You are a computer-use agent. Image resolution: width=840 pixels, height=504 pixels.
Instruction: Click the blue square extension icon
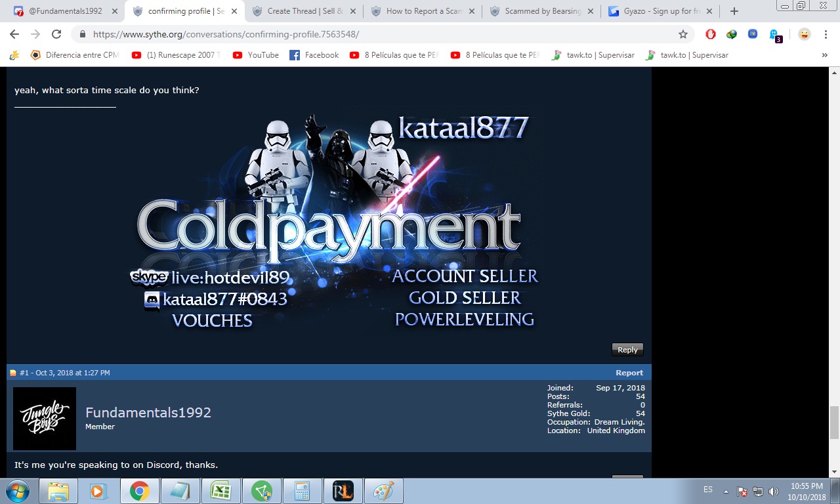[753, 34]
